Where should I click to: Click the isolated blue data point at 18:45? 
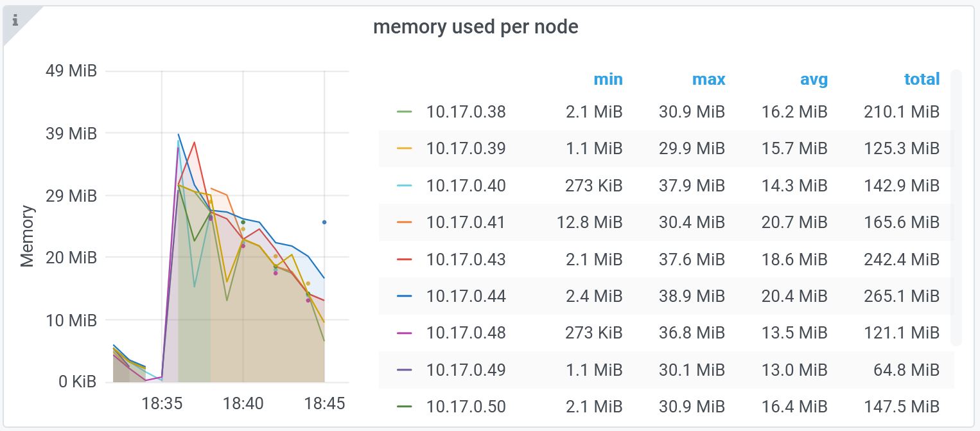coord(324,222)
